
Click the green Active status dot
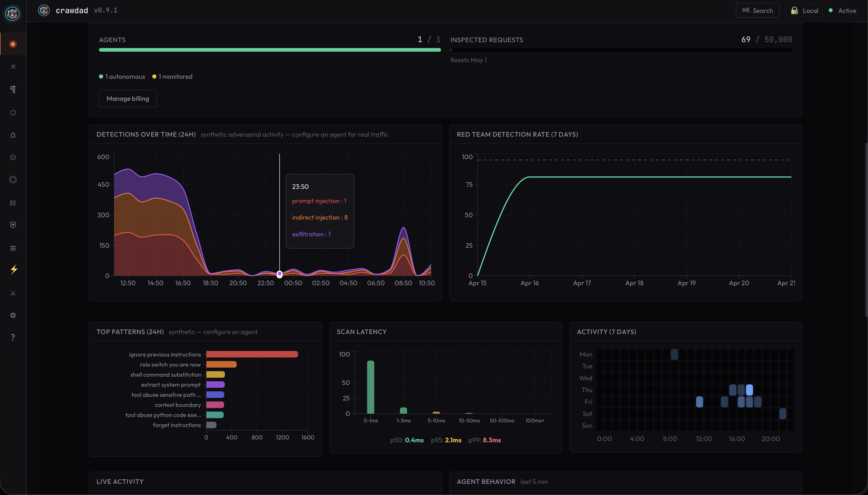831,10
